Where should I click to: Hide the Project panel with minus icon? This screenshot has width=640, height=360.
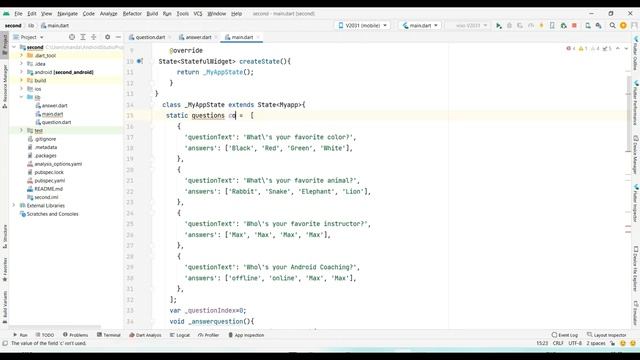118,37
